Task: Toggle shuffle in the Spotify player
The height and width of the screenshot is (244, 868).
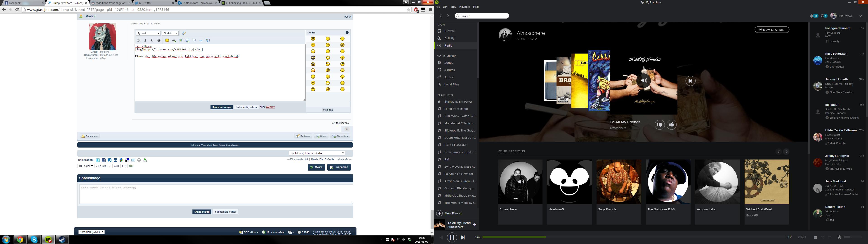Action: tap(823, 237)
